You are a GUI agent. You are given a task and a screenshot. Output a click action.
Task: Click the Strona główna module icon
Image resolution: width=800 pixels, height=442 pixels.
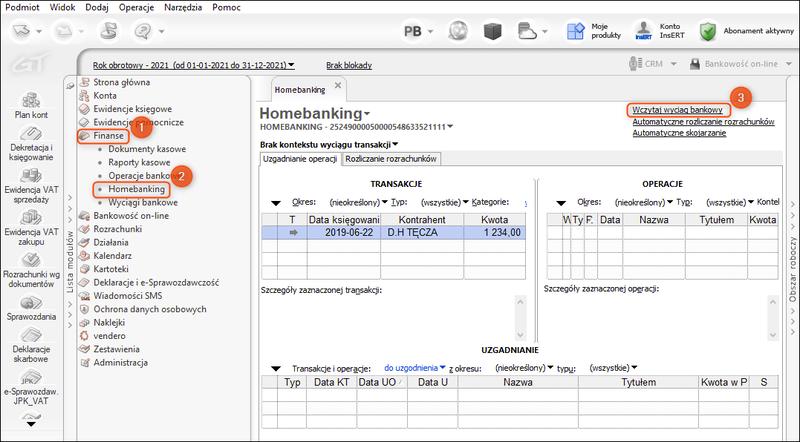(84, 82)
